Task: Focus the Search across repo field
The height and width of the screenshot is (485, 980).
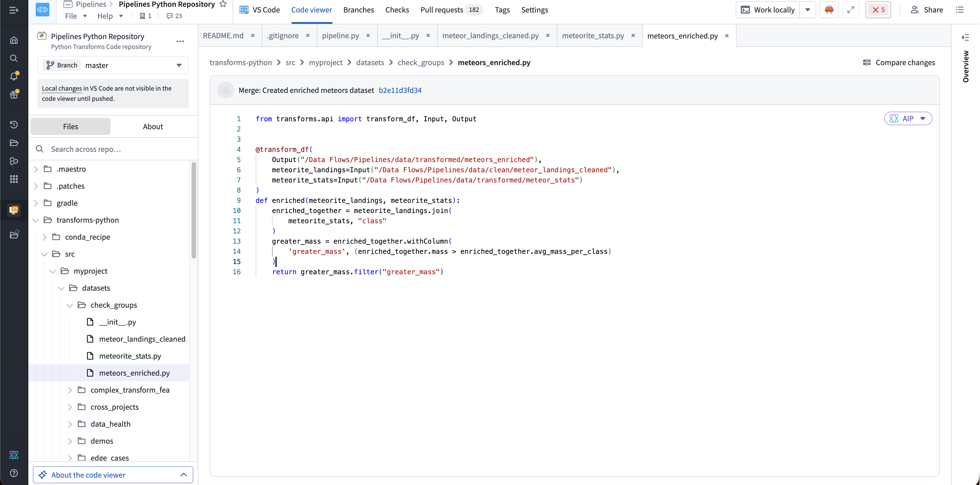Action: [113, 149]
